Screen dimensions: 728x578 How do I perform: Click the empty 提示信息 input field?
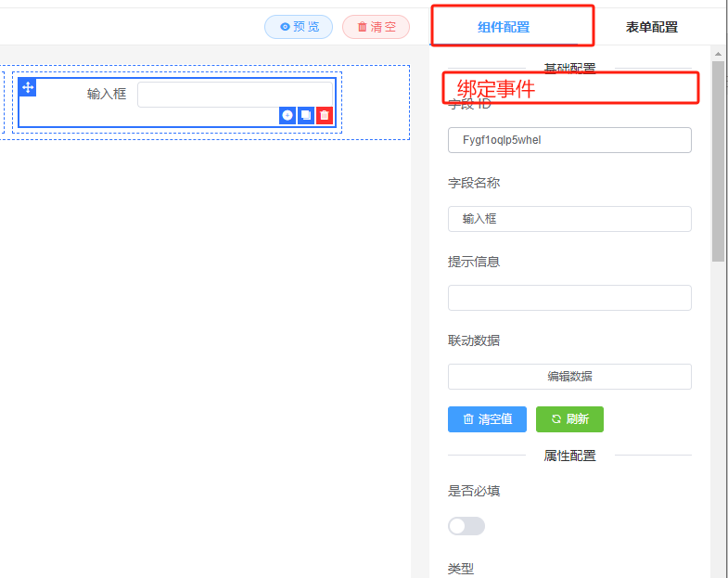569,298
